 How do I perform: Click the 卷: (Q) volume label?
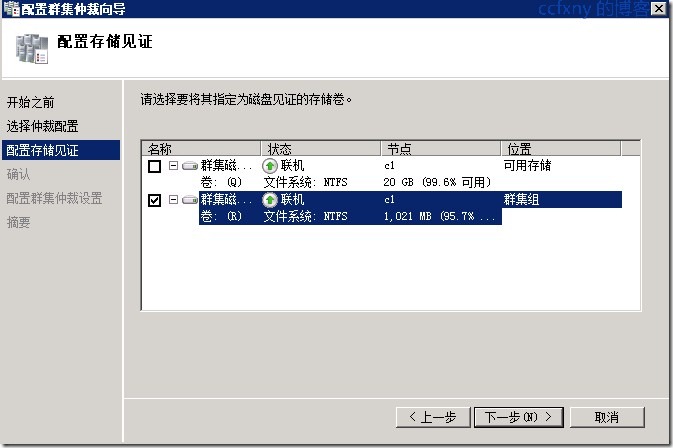pos(221,182)
